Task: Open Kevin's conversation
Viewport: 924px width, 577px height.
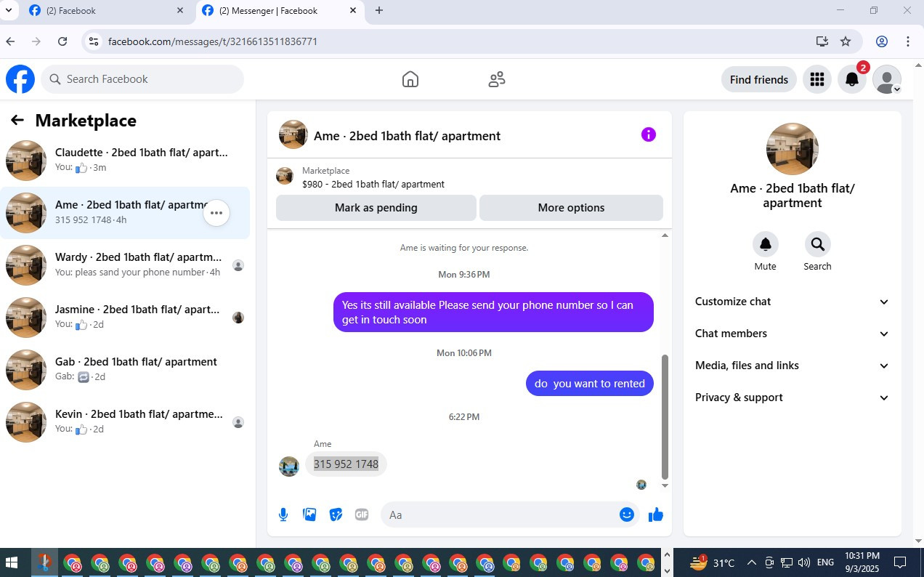Action: coord(125,422)
